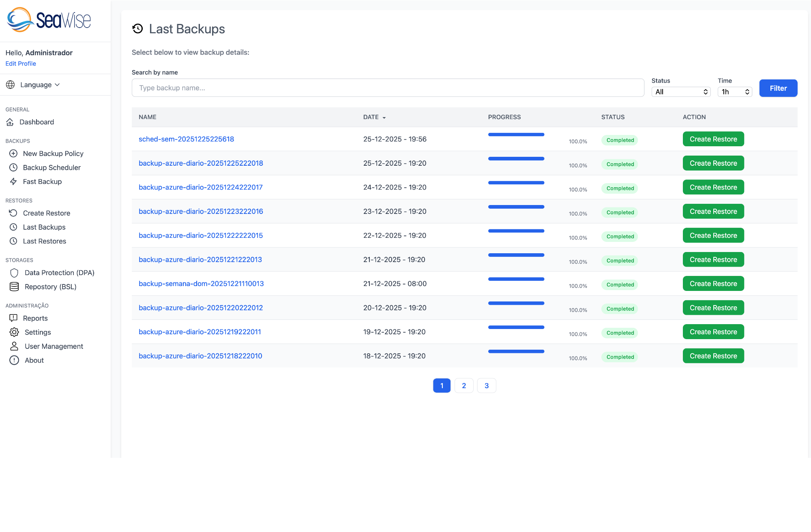Click the progress bar of the first backup
Viewport: 811px width, 532px height.
516,134
